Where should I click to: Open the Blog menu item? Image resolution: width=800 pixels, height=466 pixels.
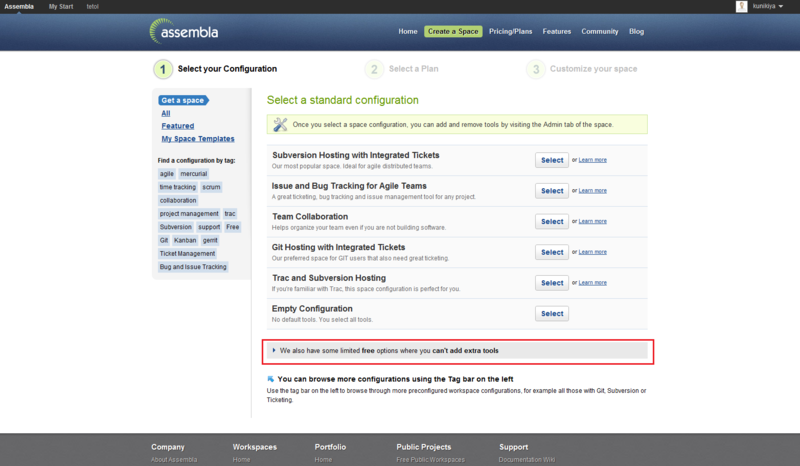click(x=636, y=32)
